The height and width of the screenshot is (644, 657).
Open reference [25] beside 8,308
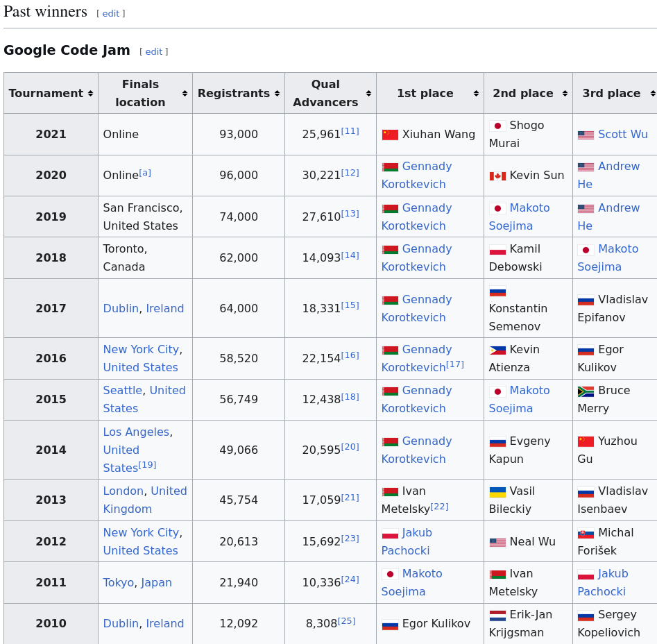pyautogui.click(x=346, y=620)
